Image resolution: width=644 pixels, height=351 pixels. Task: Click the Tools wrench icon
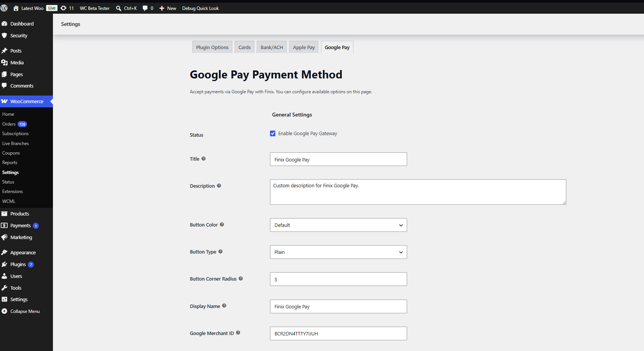5,288
